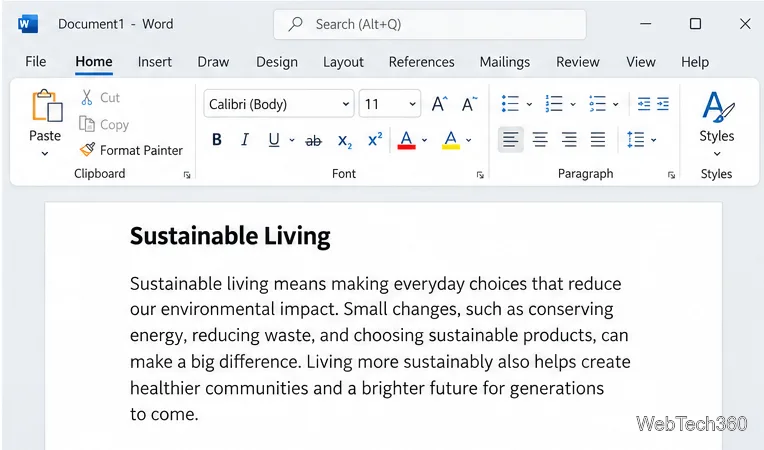The image size is (764, 450).
Task: Toggle underline formatting
Action: [274, 140]
